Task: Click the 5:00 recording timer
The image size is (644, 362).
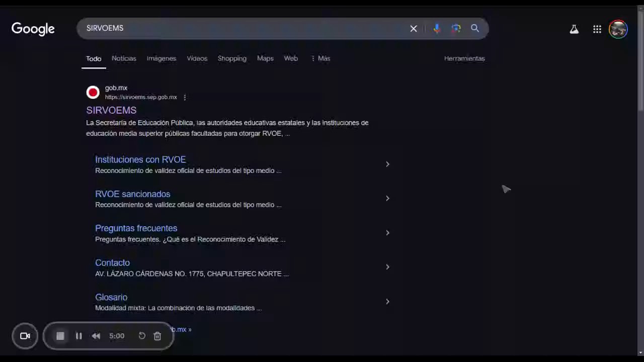Action: pyautogui.click(x=117, y=336)
